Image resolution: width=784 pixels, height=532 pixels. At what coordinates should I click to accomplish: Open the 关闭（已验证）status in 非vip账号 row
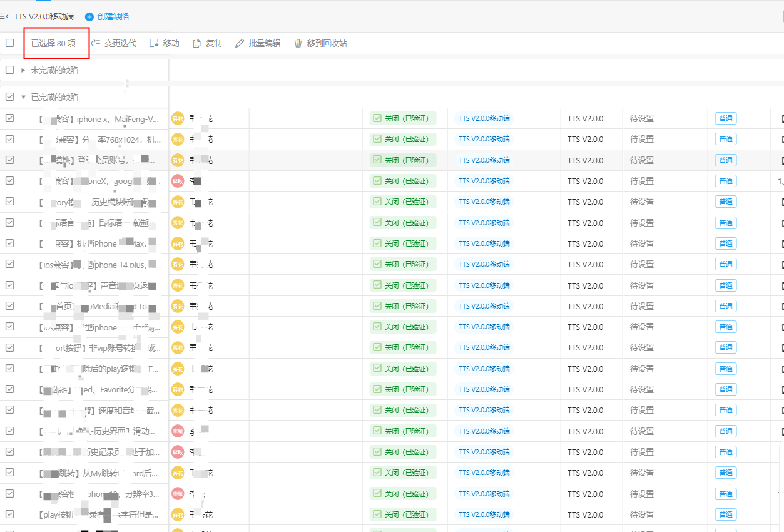(x=403, y=347)
